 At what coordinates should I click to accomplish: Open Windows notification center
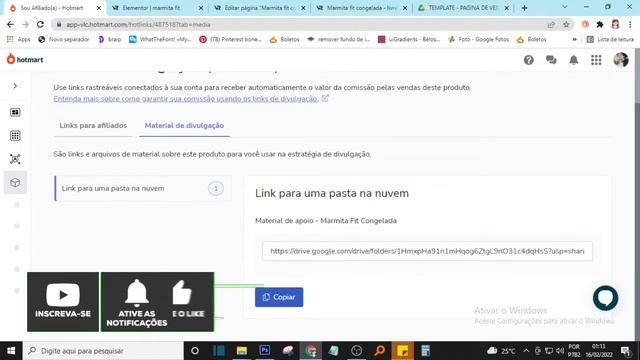pos(625,351)
